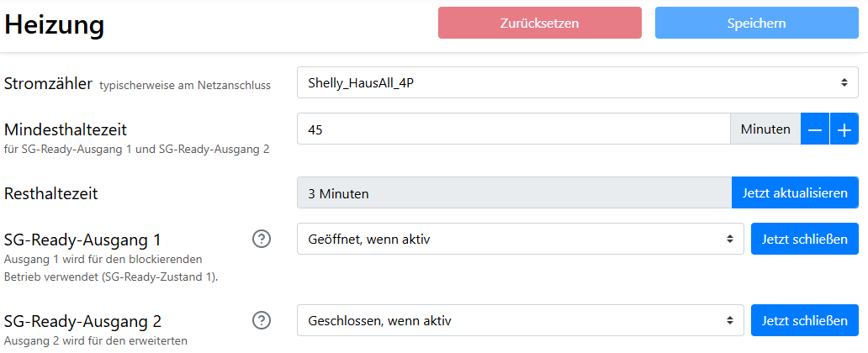Refresh Resthaltezeit via Jetzt aktualisieren
Viewport: 868px width, 353px height.
(x=795, y=192)
